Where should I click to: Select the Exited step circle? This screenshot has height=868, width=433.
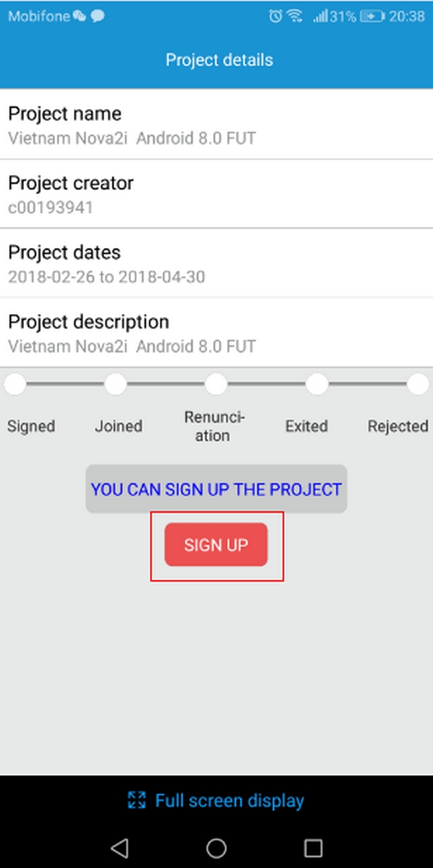[317, 384]
